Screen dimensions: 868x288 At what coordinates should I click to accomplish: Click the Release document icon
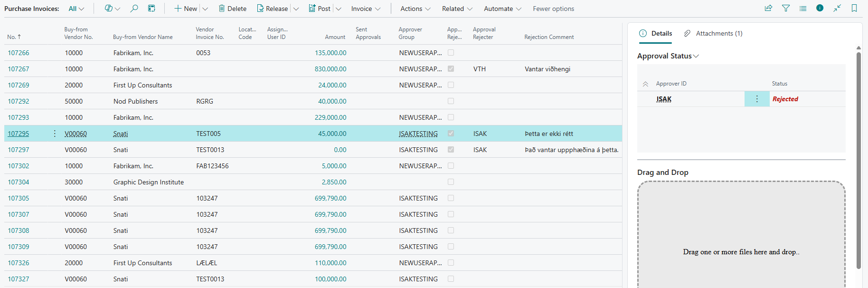click(x=260, y=9)
